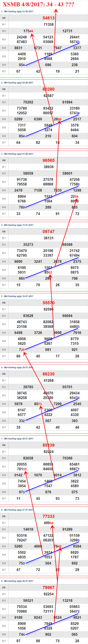
Task: Click special prize number 77333
Action: click(x=49, y=516)
